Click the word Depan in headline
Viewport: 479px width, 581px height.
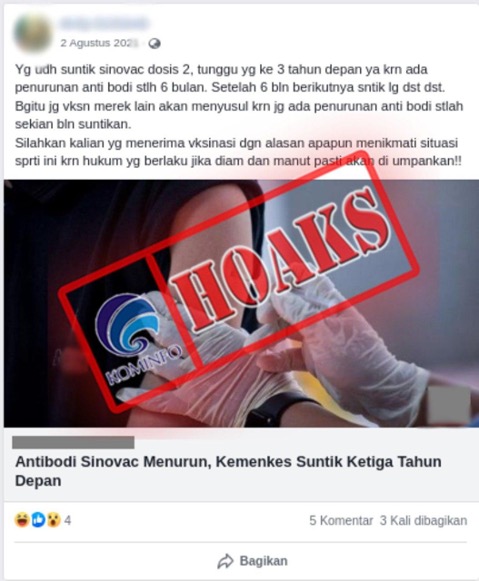click(38, 481)
